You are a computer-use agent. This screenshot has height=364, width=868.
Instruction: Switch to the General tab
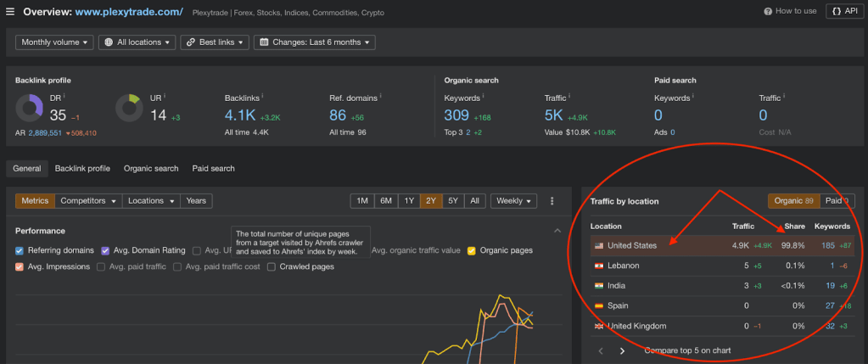(x=27, y=169)
